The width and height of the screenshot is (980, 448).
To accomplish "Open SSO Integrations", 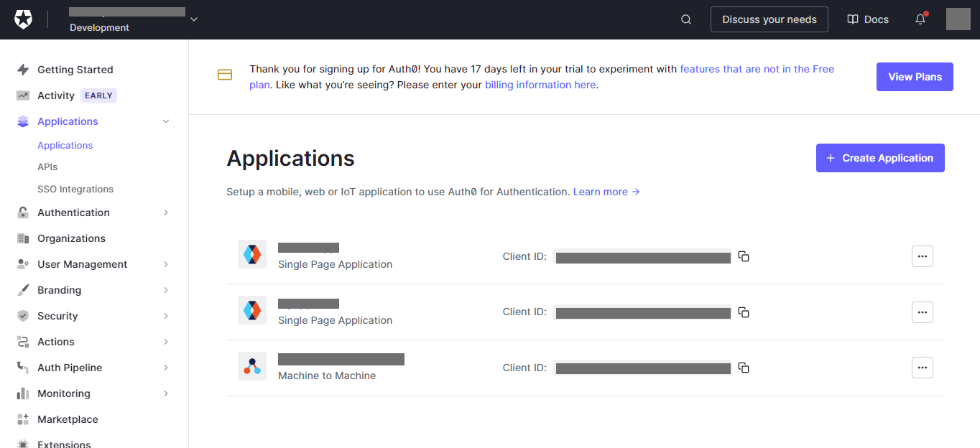I will 75,189.
